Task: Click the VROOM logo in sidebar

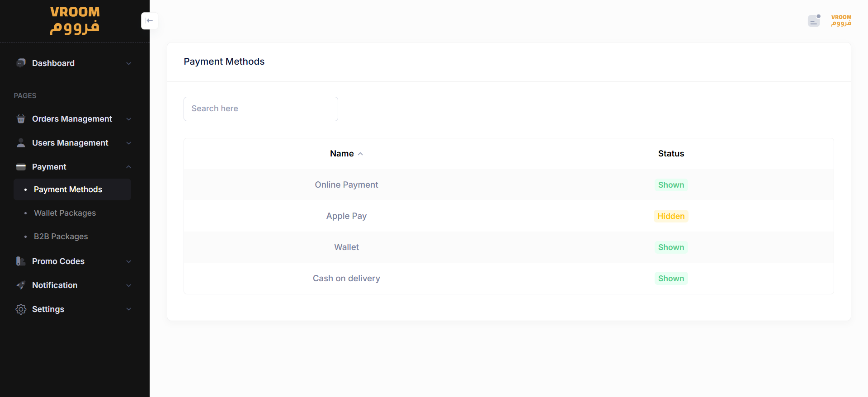Action: coord(75,20)
